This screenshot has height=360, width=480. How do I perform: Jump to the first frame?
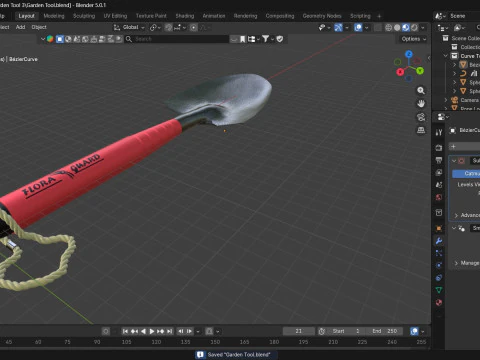(125, 331)
